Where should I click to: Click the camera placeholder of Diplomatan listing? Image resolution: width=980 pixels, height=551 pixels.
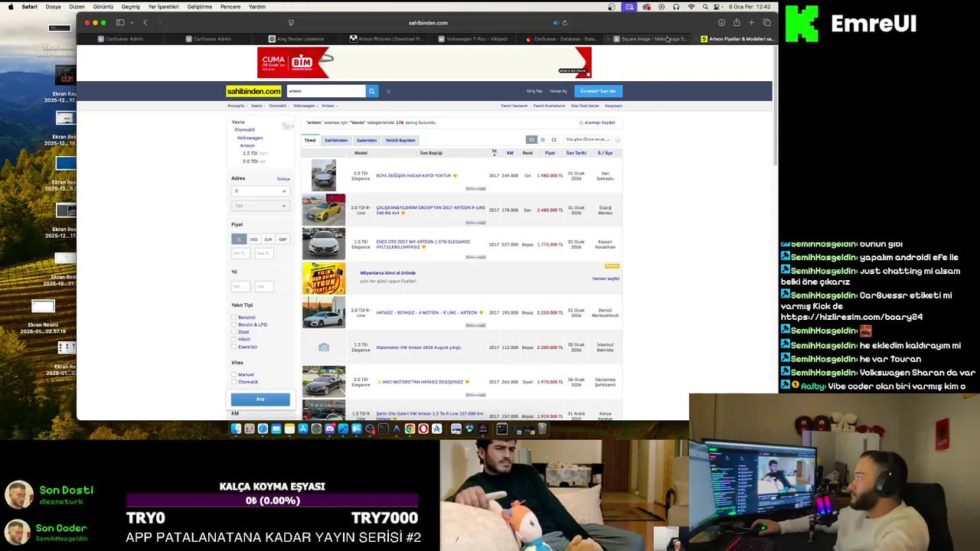point(324,347)
